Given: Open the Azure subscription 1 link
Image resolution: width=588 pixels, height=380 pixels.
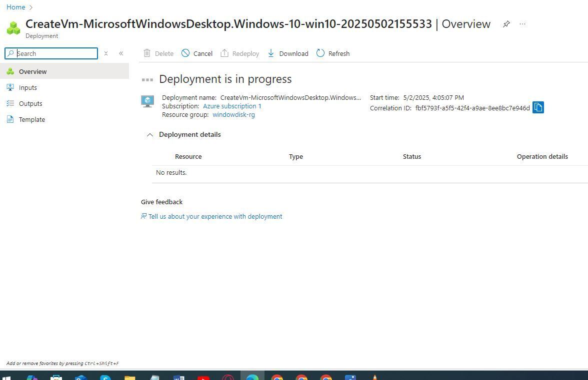Looking at the screenshot, I should pyautogui.click(x=232, y=106).
